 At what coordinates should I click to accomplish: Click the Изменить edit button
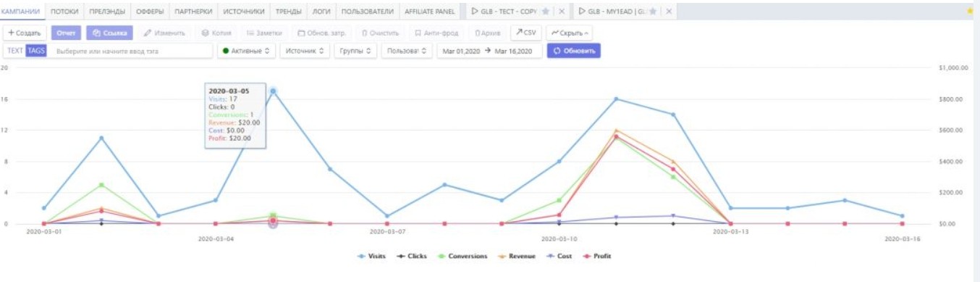pos(164,33)
